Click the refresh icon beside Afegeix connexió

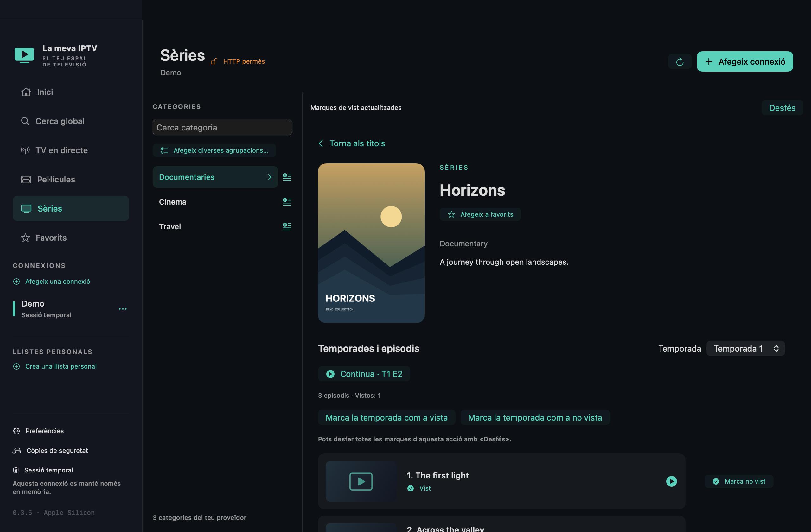click(680, 62)
